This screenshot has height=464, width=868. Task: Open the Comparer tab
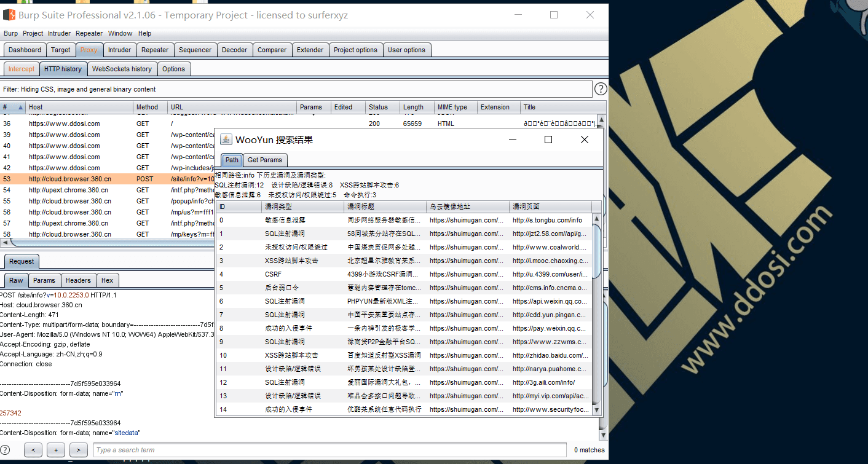[x=272, y=50]
